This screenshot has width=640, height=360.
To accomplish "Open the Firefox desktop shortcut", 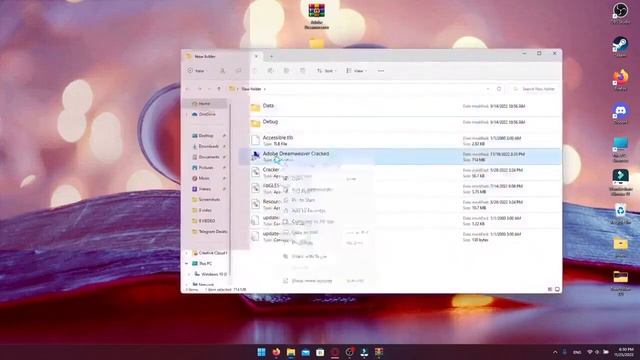I will click(x=620, y=80).
